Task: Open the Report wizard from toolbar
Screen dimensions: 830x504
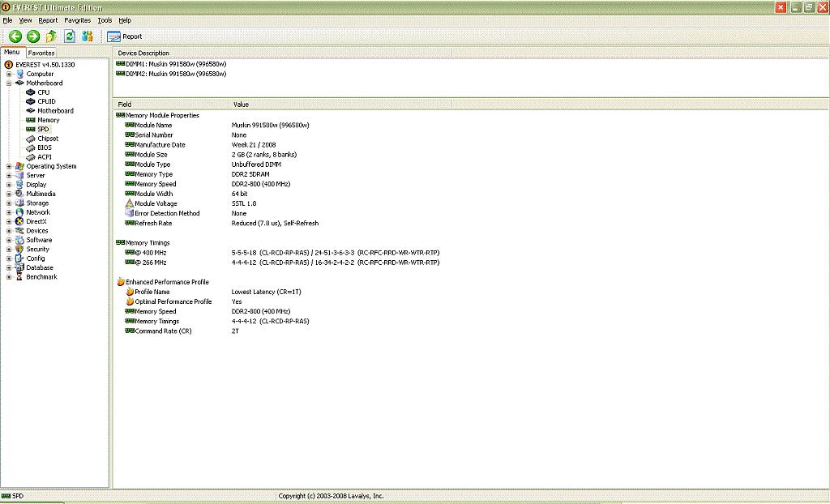Action: pos(124,36)
